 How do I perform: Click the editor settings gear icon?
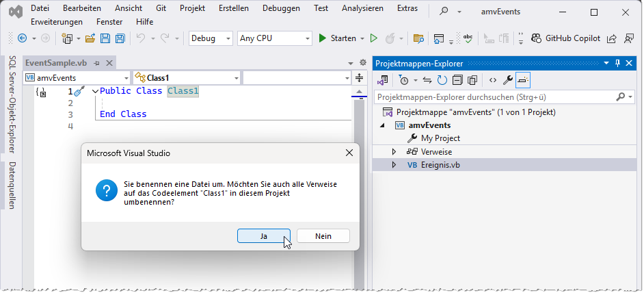coord(362,62)
